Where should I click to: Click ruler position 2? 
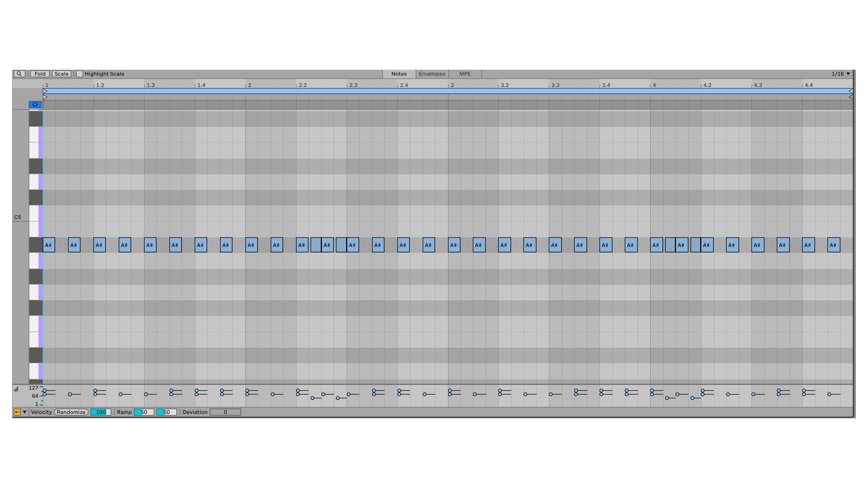click(x=250, y=85)
